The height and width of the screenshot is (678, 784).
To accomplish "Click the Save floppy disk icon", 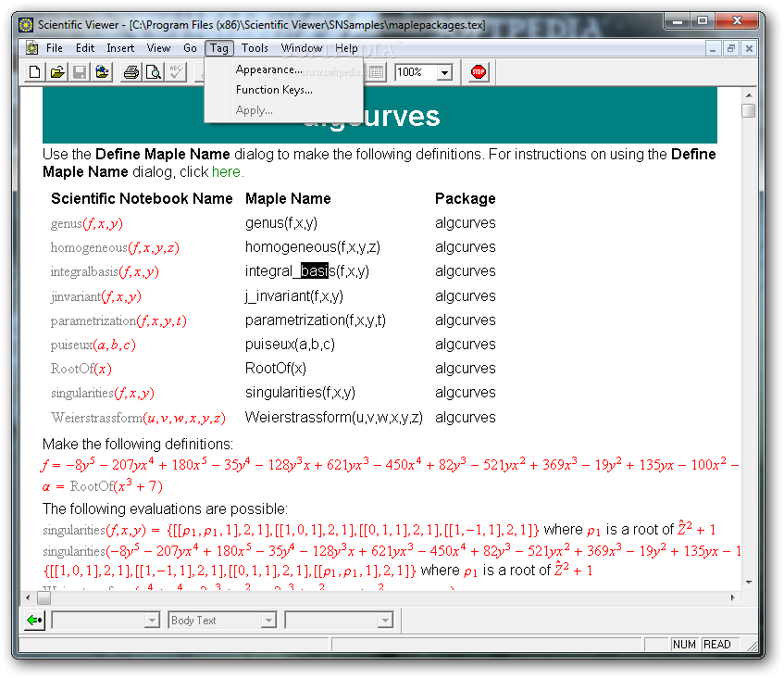I will point(79,72).
